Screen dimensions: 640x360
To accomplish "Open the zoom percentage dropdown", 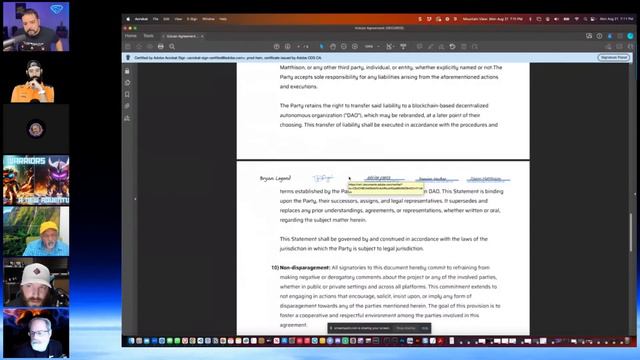I will click(x=372, y=47).
